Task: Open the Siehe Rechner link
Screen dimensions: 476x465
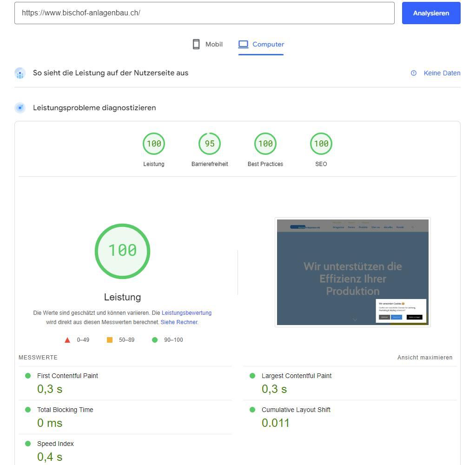Action: pyautogui.click(x=179, y=322)
